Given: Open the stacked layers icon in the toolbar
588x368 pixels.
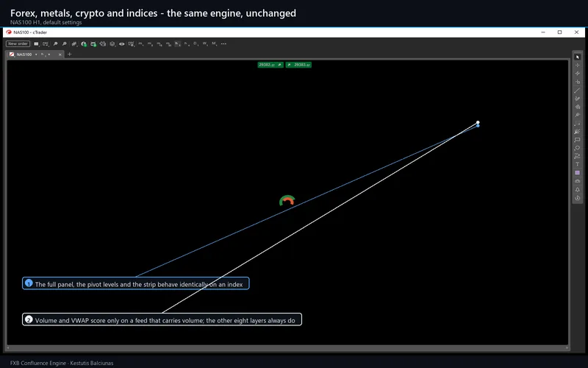Looking at the screenshot, I should pos(112,44).
